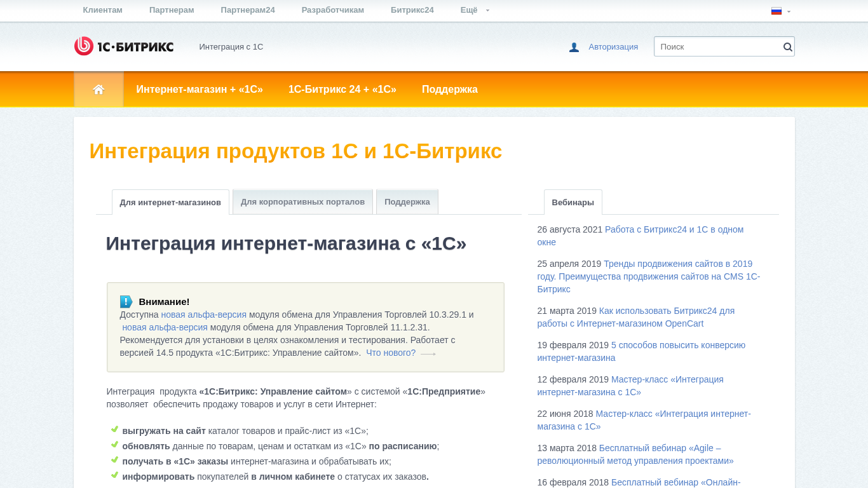
Task: Switch to the Поддержка content tab
Action: 407,202
